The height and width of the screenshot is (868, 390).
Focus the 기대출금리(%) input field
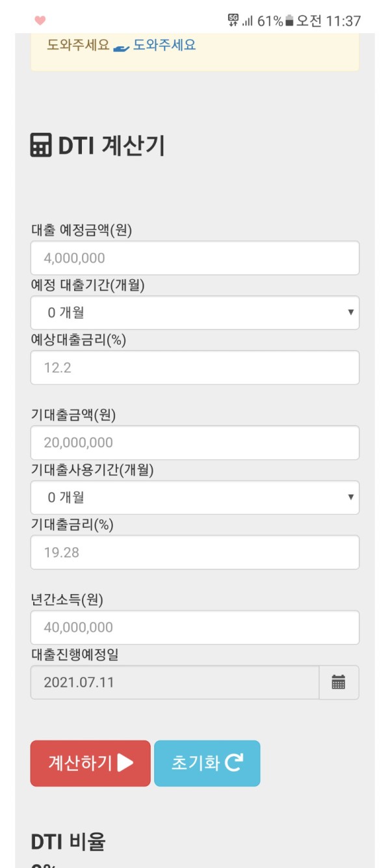click(195, 552)
